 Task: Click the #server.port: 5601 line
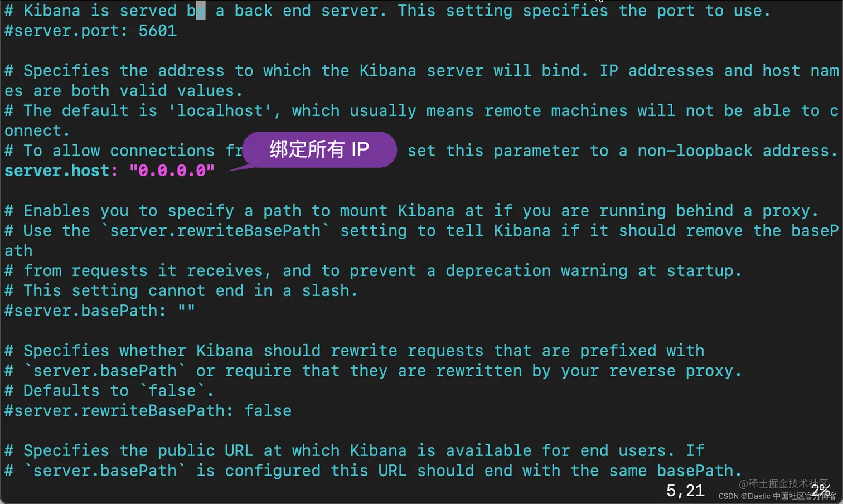[91, 31]
